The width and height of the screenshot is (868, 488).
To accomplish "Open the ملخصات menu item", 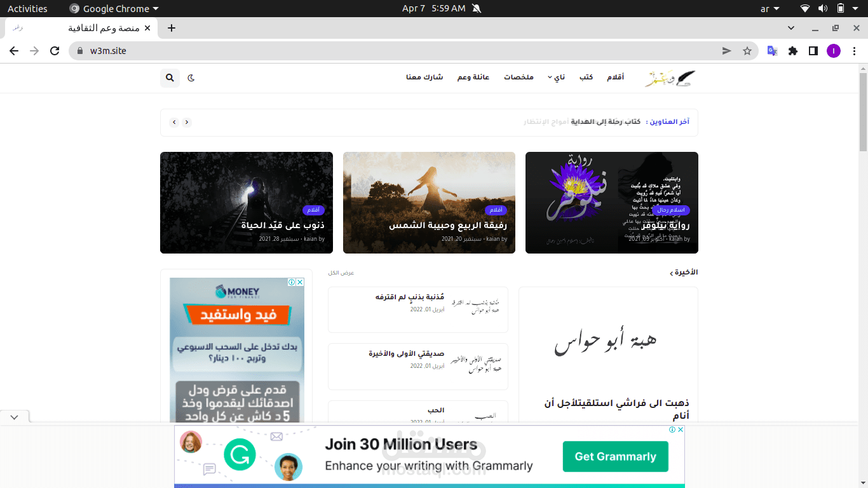I will point(519,78).
